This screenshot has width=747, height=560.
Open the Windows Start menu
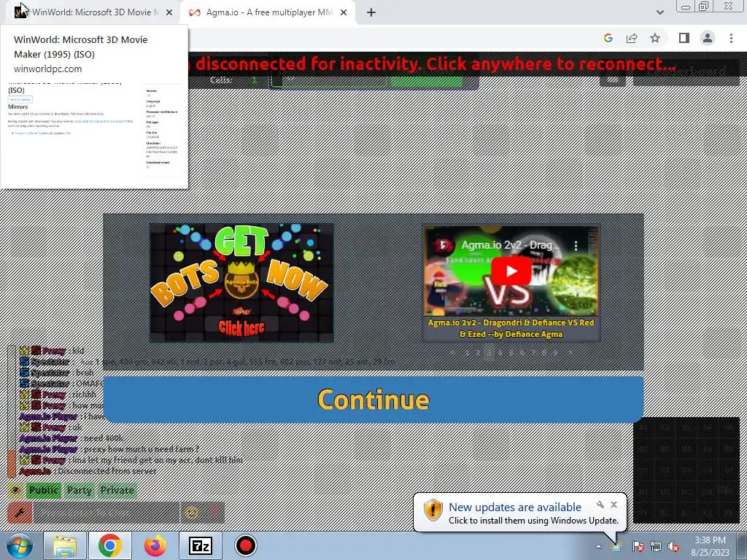(x=20, y=545)
